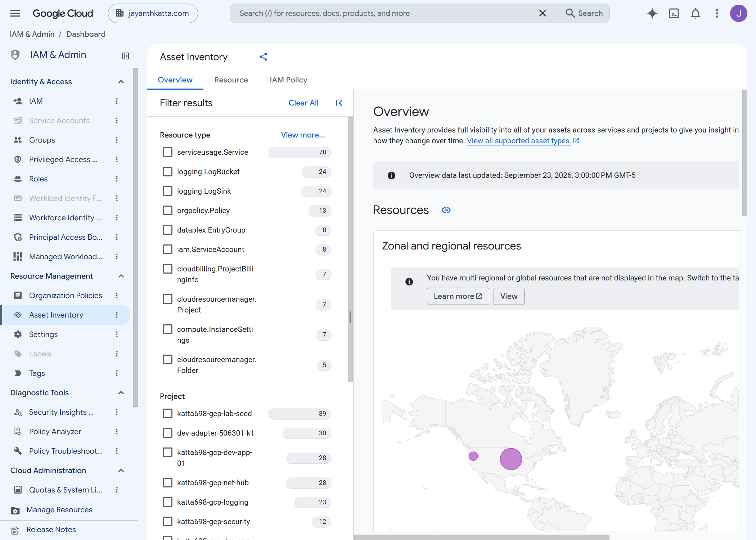Collapse the Resource Management section
The width and height of the screenshot is (756, 540).
121,276
